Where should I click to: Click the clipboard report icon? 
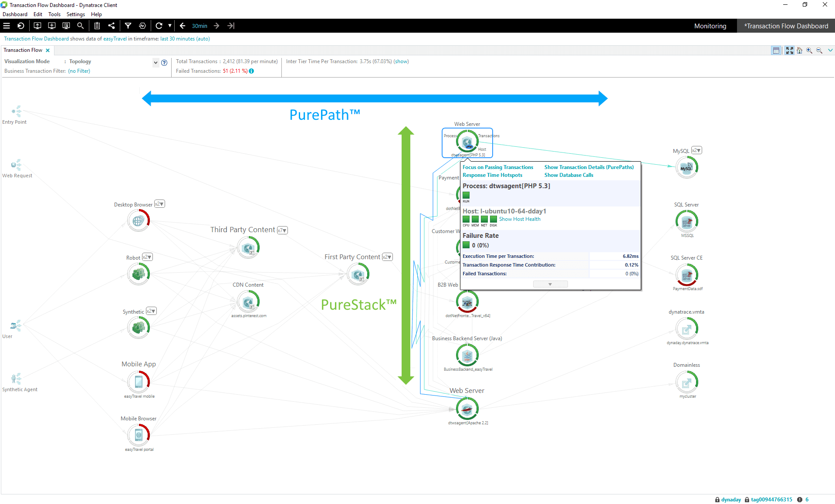[x=97, y=26]
